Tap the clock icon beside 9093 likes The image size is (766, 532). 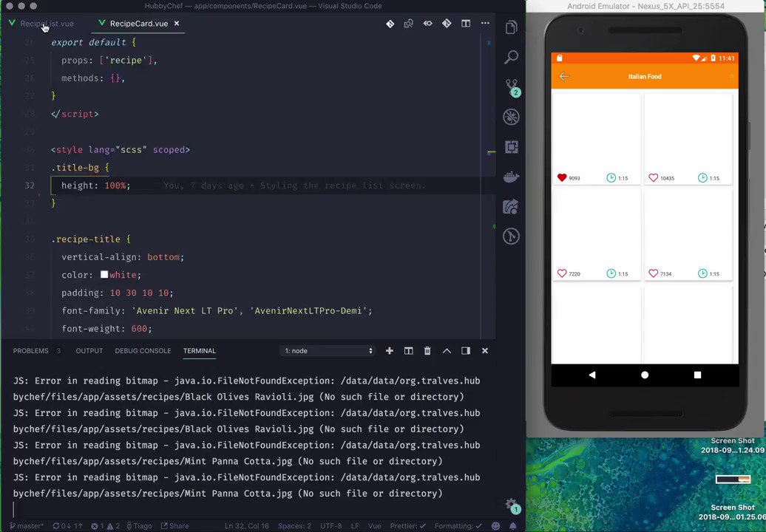click(x=611, y=177)
